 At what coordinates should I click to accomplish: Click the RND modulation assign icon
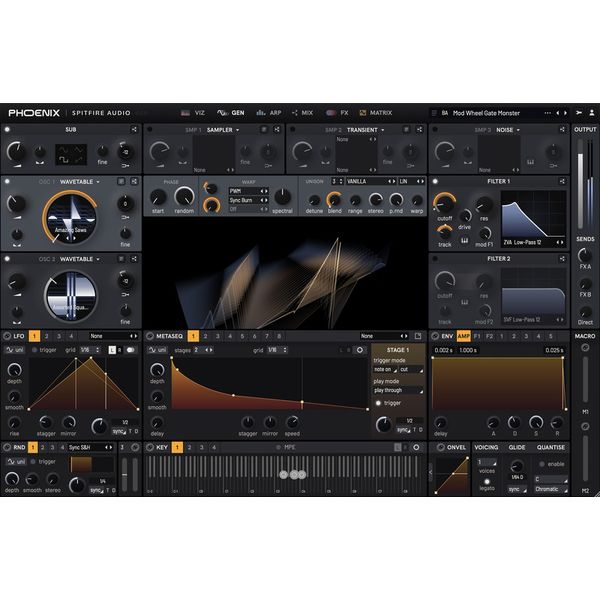coord(7,447)
